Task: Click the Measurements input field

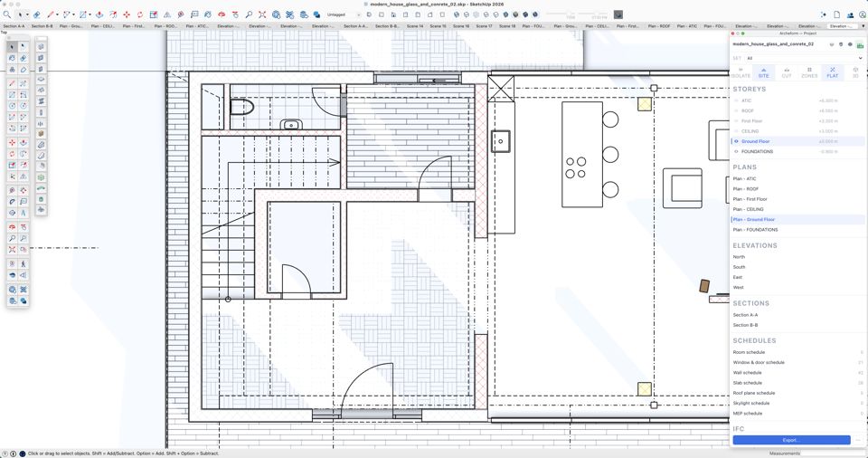Action: [x=833, y=453]
